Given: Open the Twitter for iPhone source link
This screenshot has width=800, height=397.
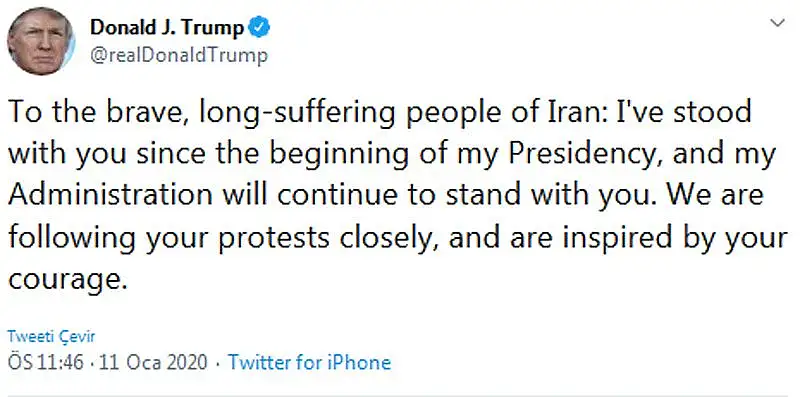Looking at the screenshot, I should point(309,362).
